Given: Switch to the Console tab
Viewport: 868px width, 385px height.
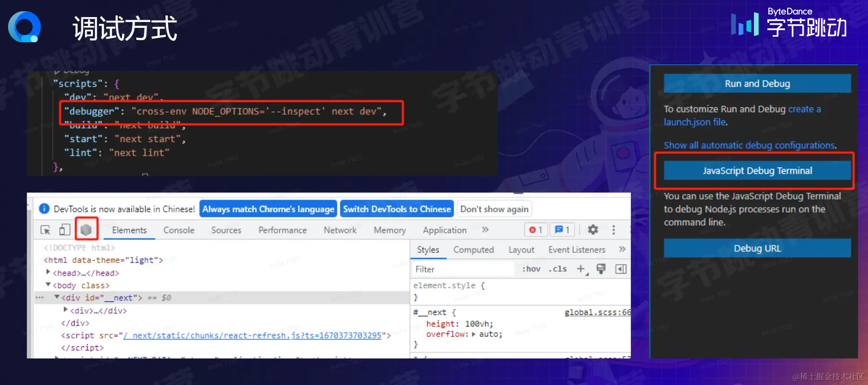Looking at the screenshot, I should coord(179,230).
